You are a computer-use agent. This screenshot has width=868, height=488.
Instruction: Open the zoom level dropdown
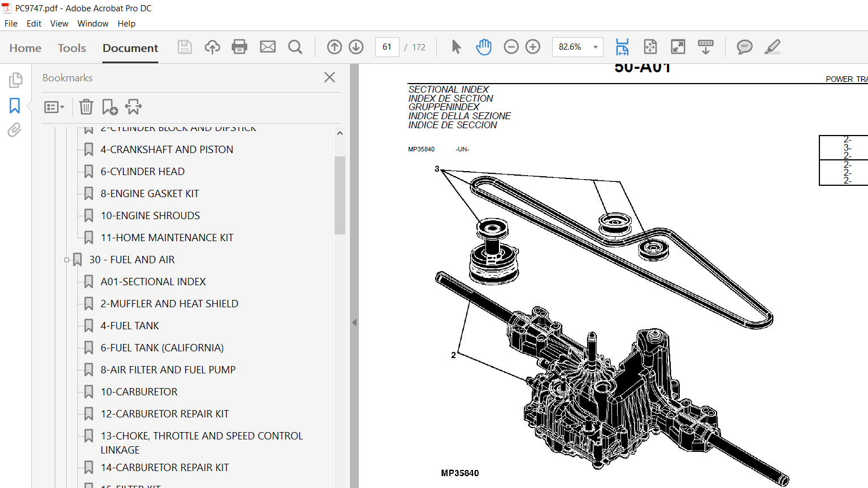tap(596, 47)
